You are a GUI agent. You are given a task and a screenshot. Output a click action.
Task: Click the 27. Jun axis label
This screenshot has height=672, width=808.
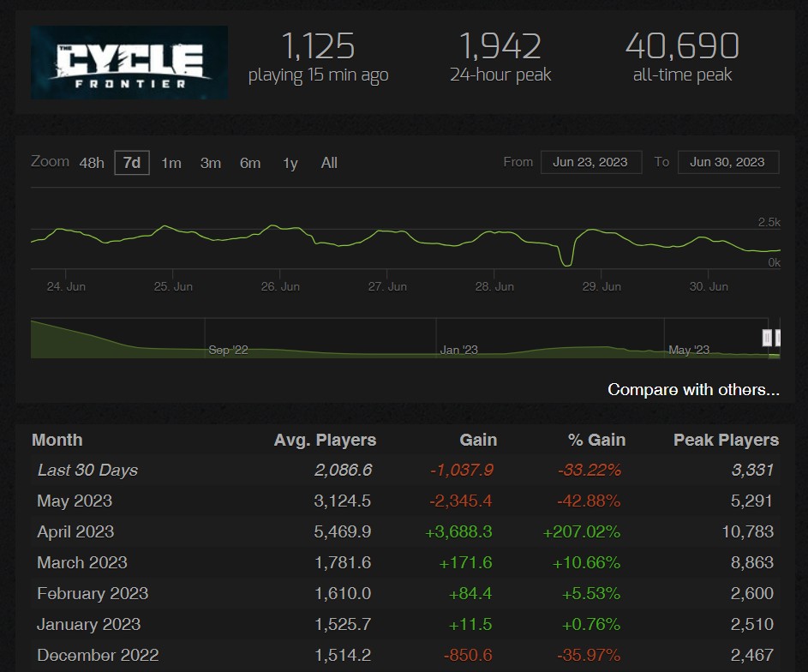tap(387, 286)
